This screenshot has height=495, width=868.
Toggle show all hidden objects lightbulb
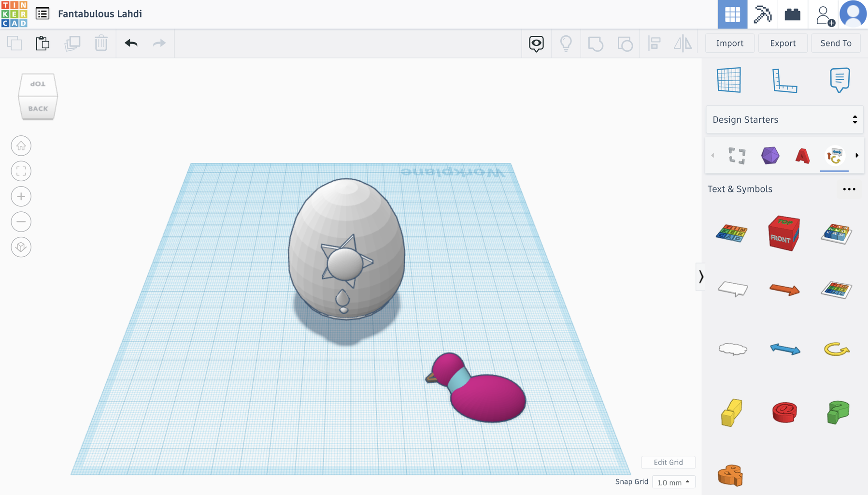tap(566, 44)
